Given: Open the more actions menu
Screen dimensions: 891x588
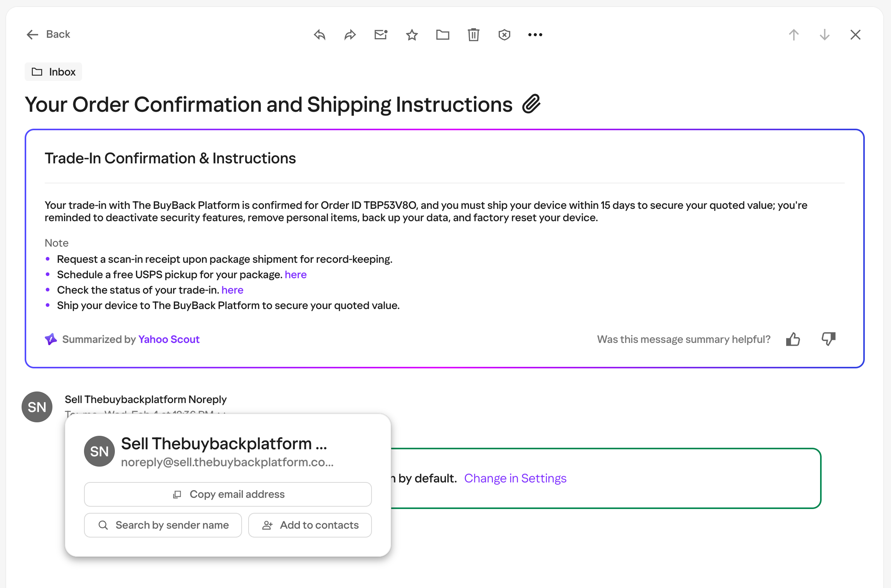Looking at the screenshot, I should point(535,35).
